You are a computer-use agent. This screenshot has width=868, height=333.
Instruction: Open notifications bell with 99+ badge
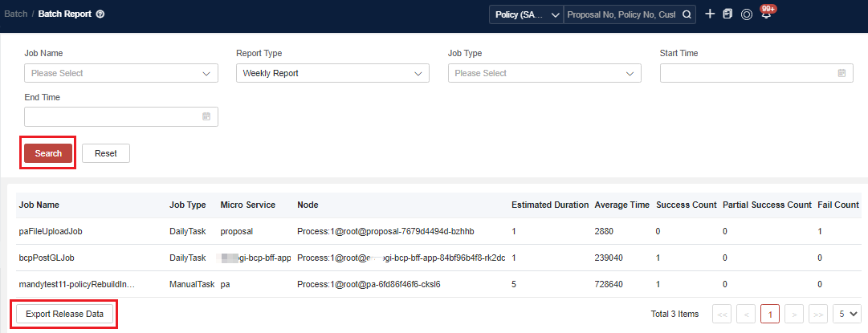[x=766, y=15]
